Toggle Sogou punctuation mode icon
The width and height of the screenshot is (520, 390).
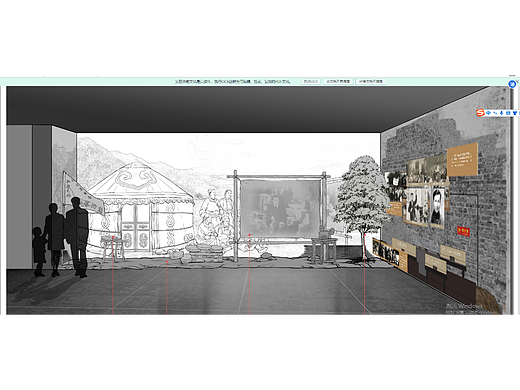click(495, 113)
